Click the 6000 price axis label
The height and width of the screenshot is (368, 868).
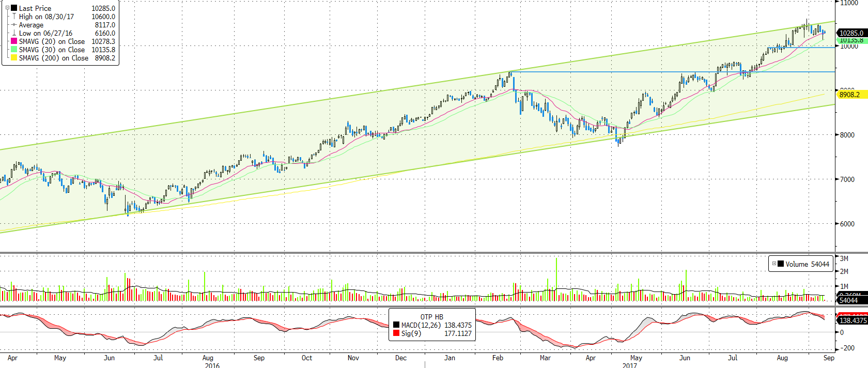tap(847, 224)
